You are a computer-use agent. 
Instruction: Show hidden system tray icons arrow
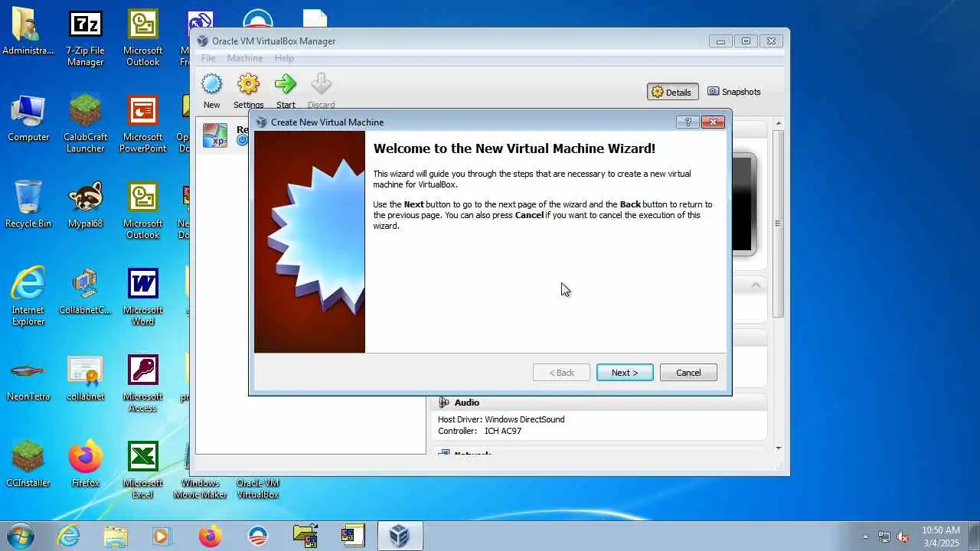point(865,536)
